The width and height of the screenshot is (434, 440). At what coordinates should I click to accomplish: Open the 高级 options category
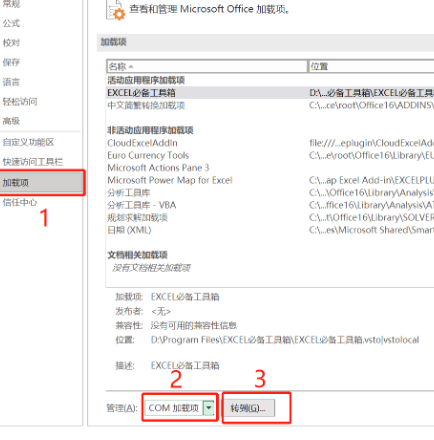pos(11,121)
